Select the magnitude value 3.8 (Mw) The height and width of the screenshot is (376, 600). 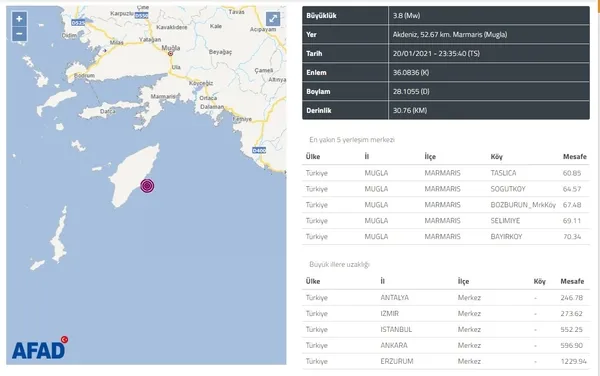406,16
